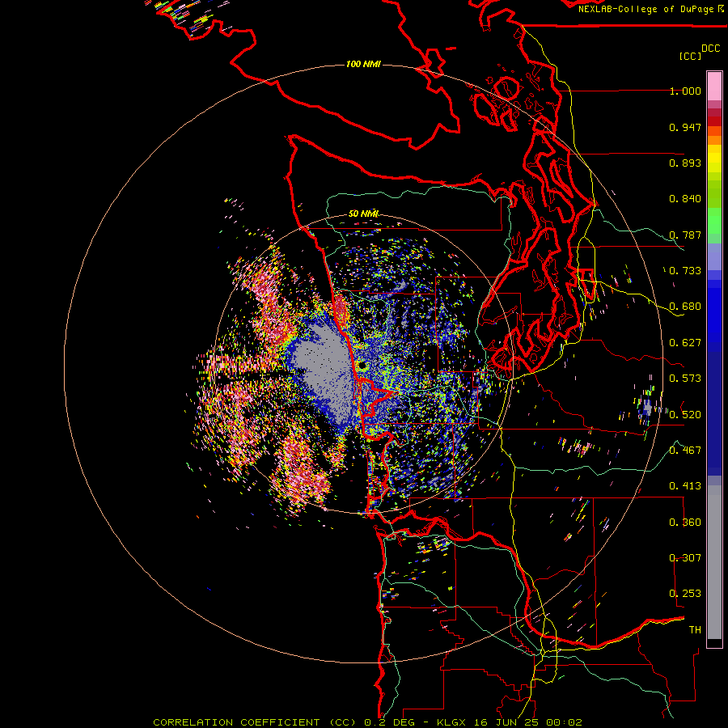
Task: Click the [CC] legend unit label
Action: [x=691, y=56]
